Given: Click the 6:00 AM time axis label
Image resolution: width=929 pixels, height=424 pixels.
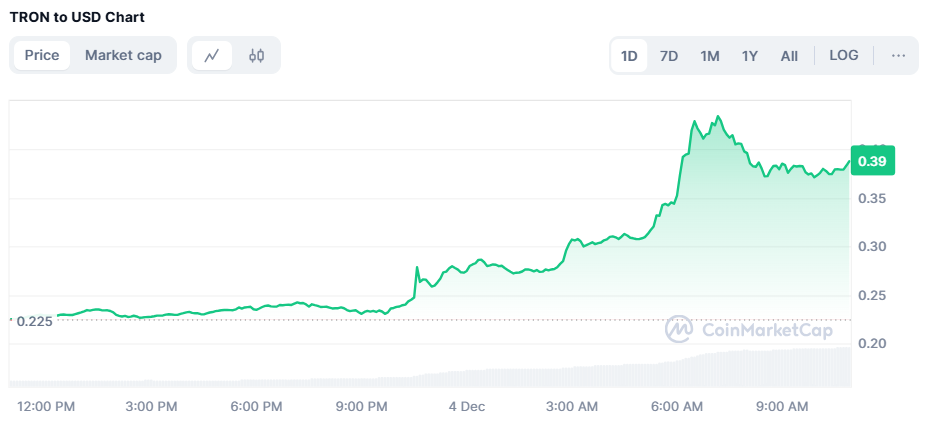Looking at the screenshot, I should [x=678, y=406].
